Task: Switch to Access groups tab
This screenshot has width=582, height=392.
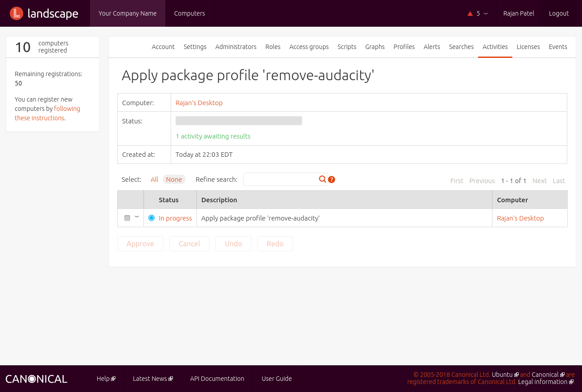Action: (x=309, y=47)
